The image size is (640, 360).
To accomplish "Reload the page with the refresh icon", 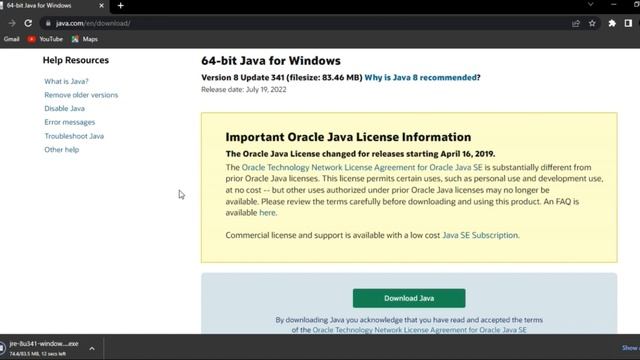I will (x=28, y=23).
